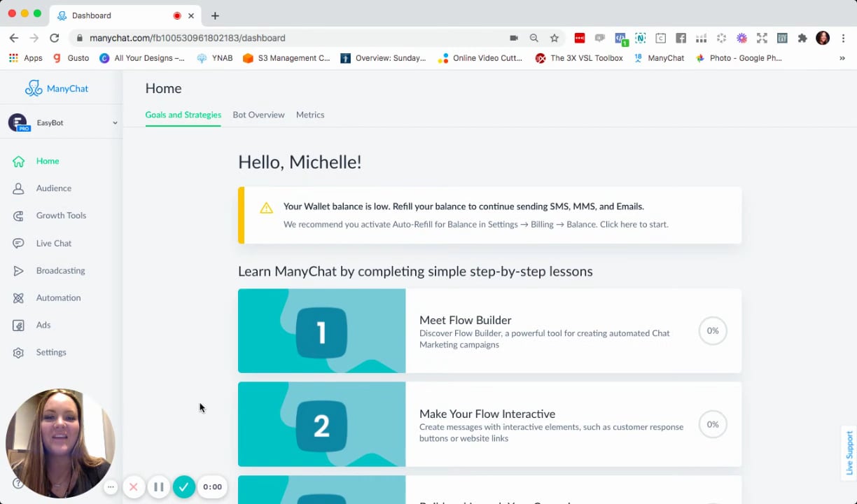Close the Dashboard browser tab
Image resolution: width=857 pixels, height=504 pixels.
tap(191, 15)
